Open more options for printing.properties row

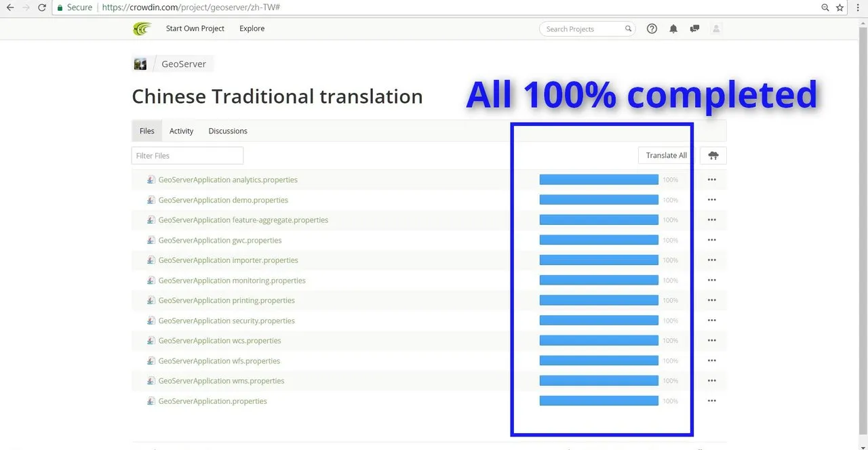[711, 300]
